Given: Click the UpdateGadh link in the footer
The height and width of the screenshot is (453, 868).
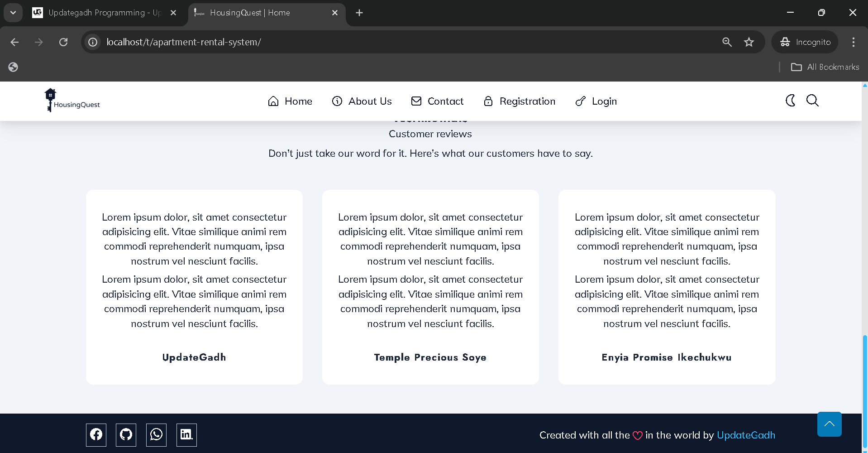Looking at the screenshot, I should pos(746,435).
